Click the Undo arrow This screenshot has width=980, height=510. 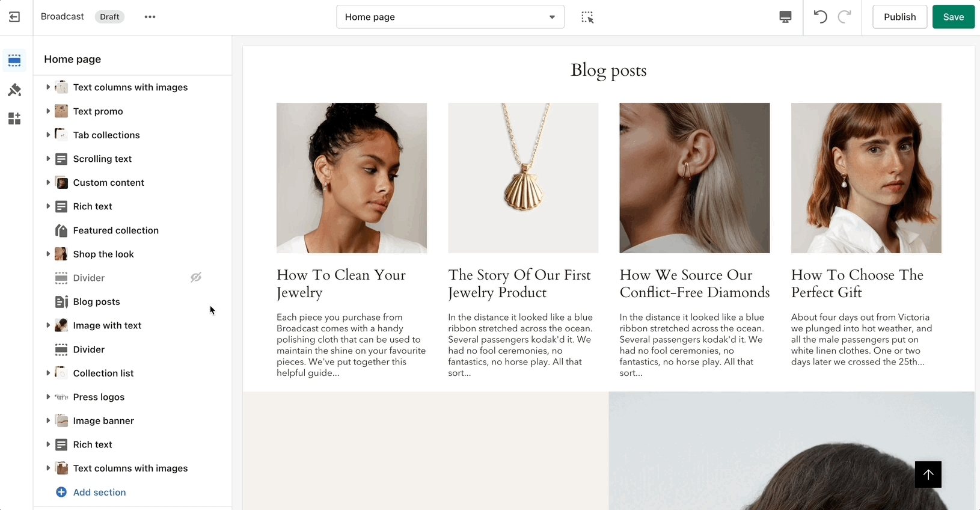[820, 17]
